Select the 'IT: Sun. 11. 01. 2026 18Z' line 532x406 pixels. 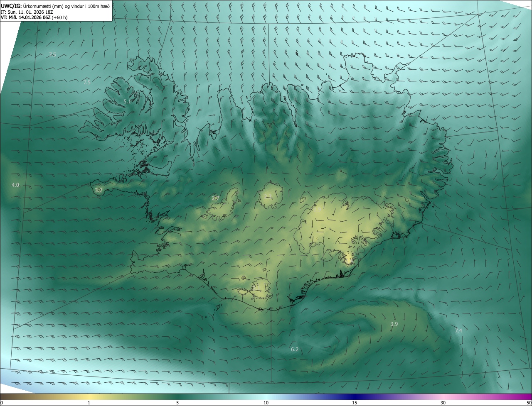pyautogui.click(x=27, y=12)
